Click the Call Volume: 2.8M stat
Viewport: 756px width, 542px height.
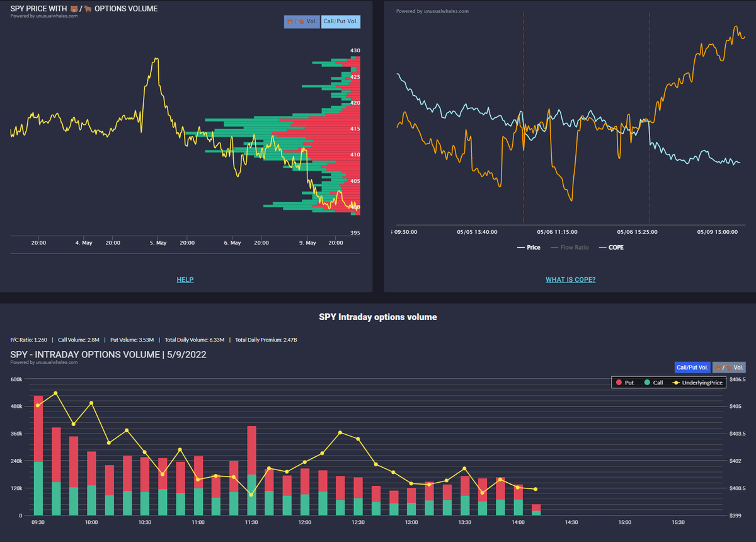tap(77, 340)
